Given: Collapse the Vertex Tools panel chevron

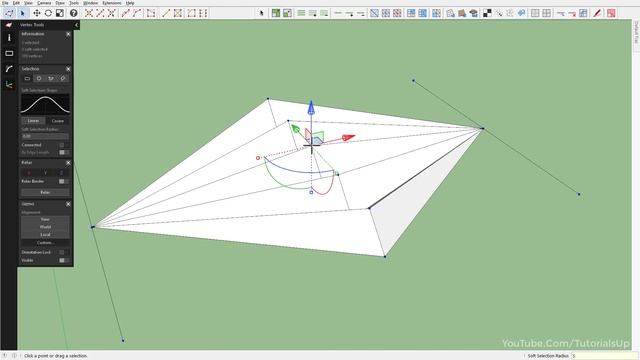Looking at the screenshot, I should click(76, 25).
